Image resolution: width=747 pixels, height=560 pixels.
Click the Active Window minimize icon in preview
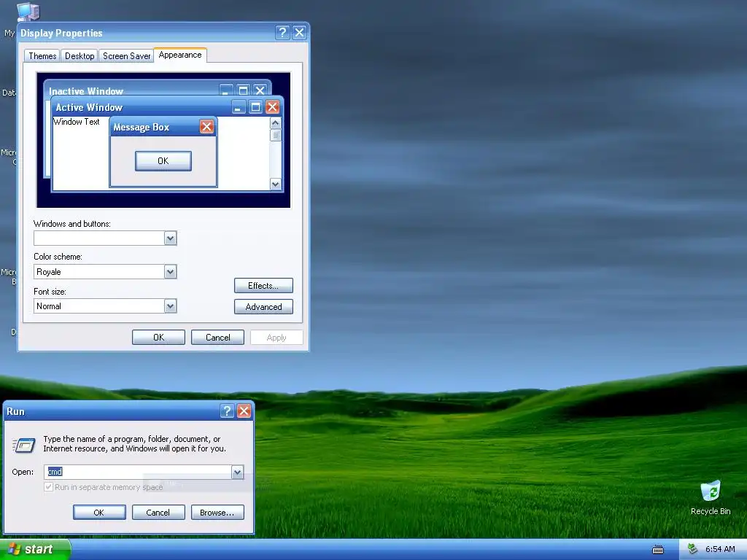239,106
